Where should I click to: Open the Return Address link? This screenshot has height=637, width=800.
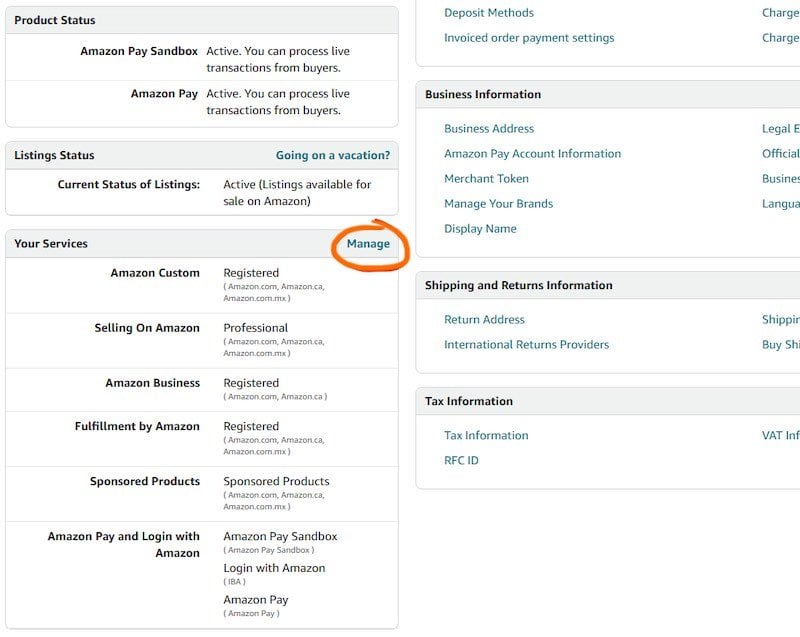[x=484, y=319]
